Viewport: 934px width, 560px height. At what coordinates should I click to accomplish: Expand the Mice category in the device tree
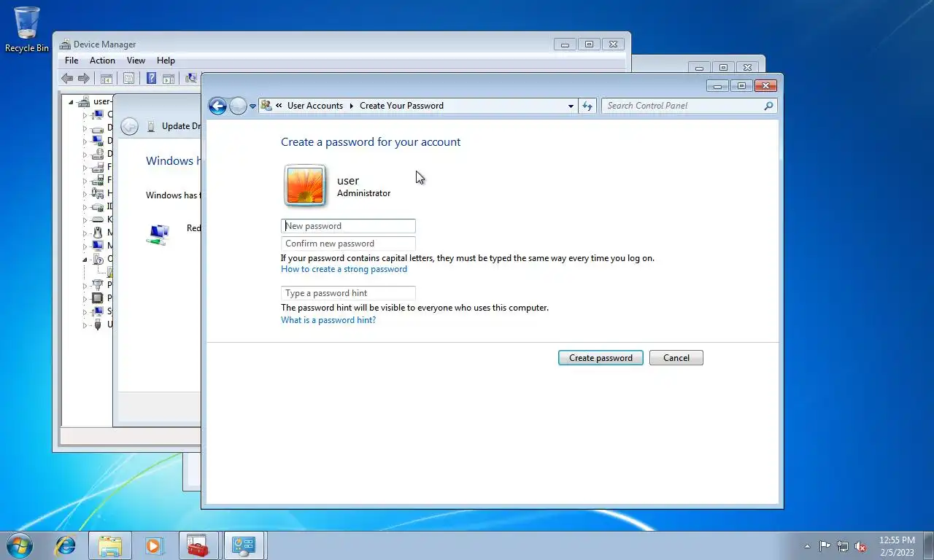(85, 233)
